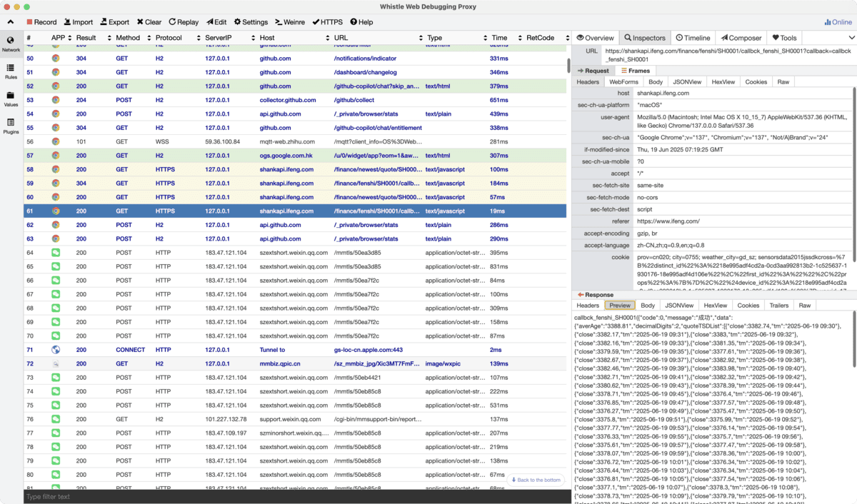
Task: Open the Trailers tab in the Response section
Action: (778, 306)
